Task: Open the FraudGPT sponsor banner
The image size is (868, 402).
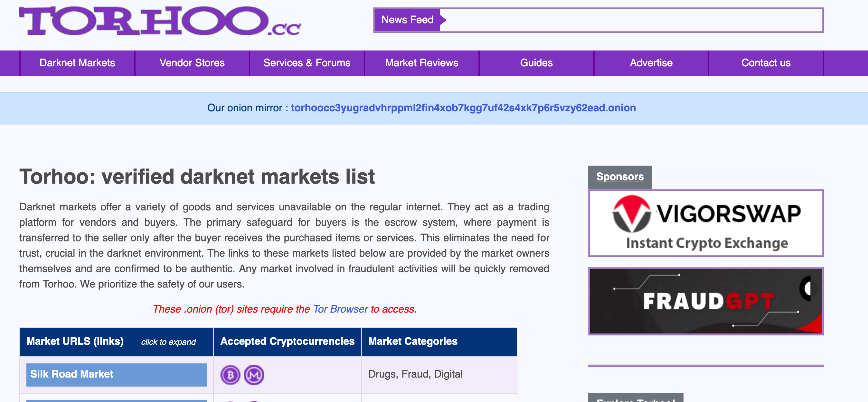Action: 706,301
